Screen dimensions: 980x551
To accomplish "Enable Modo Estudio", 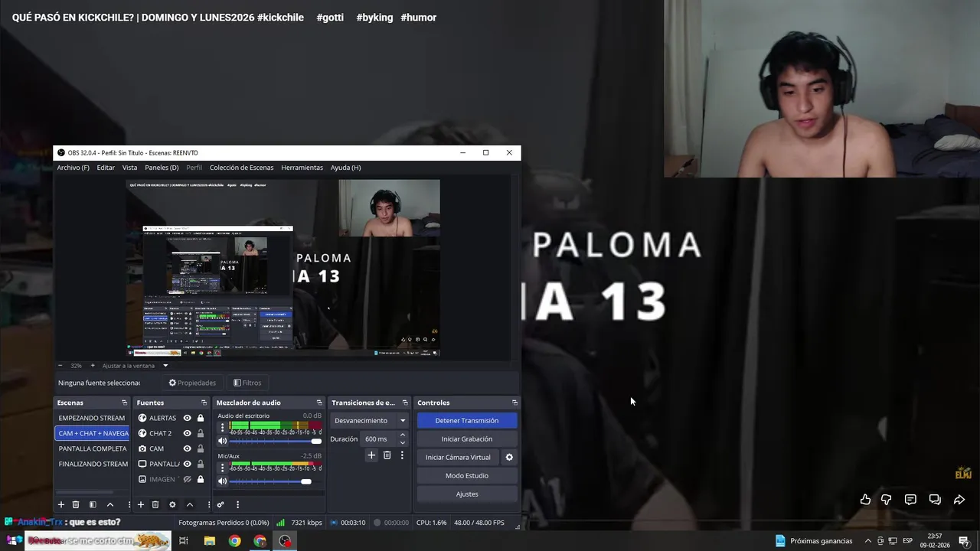I will [x=467, y=475].
